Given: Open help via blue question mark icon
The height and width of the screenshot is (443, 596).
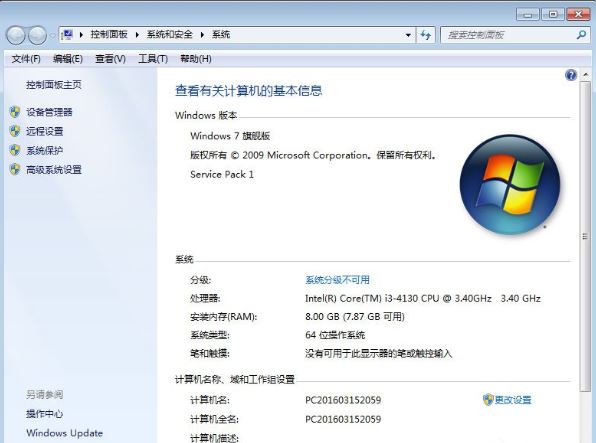Looking at the screenshot, I should (571, 75).
